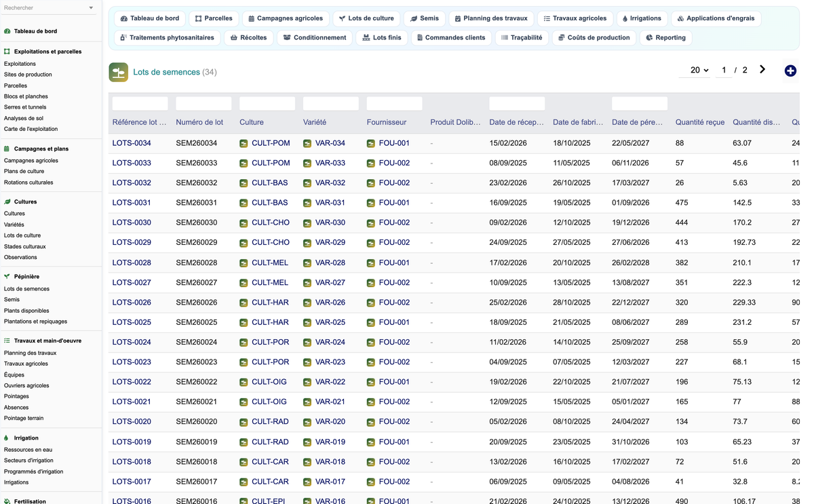Image resolution: width=814 pixels, height=504 pixels.
Task: Open Lots de semences in sidebar
Action: tap(26, 289)
